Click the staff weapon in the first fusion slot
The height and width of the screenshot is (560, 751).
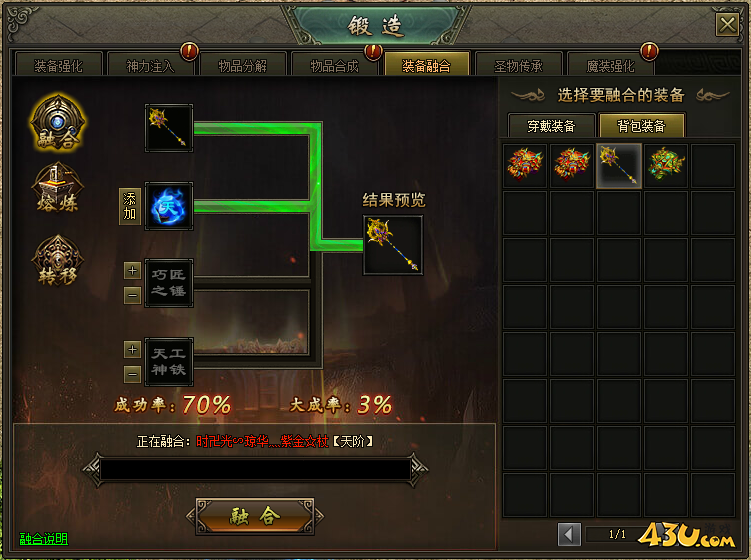click(x=169, y=128)
